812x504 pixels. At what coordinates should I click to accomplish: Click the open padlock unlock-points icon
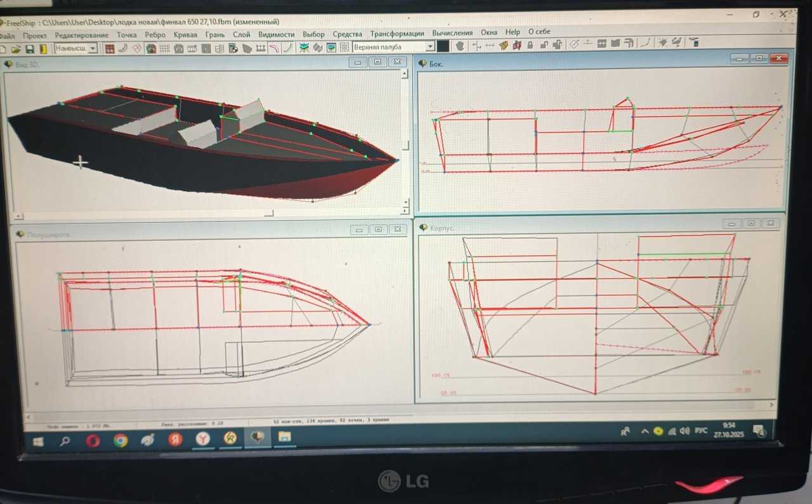[544, 45]
